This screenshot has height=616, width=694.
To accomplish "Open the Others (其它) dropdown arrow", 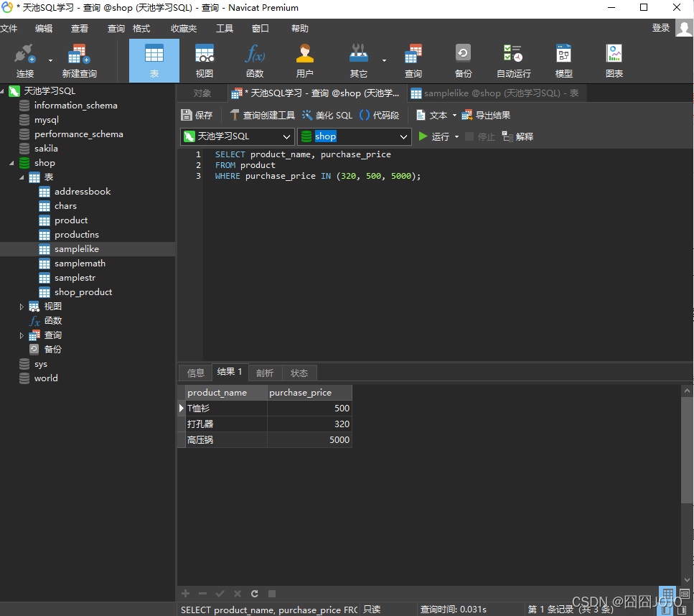I will coord(384,61).
